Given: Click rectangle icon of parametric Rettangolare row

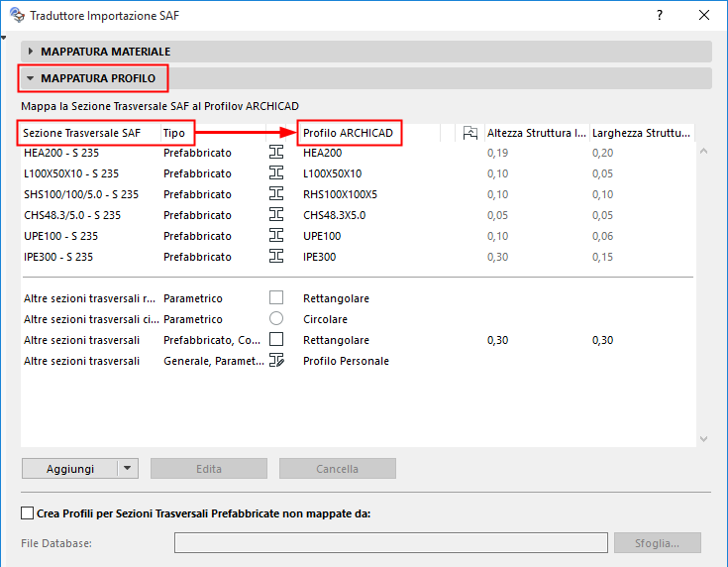Looking at the screenshot, I should (276, 297).
